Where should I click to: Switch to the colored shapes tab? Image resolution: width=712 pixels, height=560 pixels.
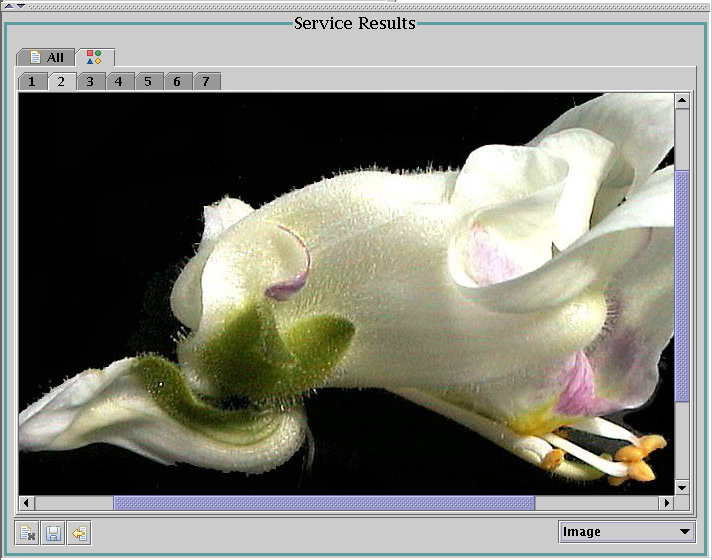[x=94, y=57]
